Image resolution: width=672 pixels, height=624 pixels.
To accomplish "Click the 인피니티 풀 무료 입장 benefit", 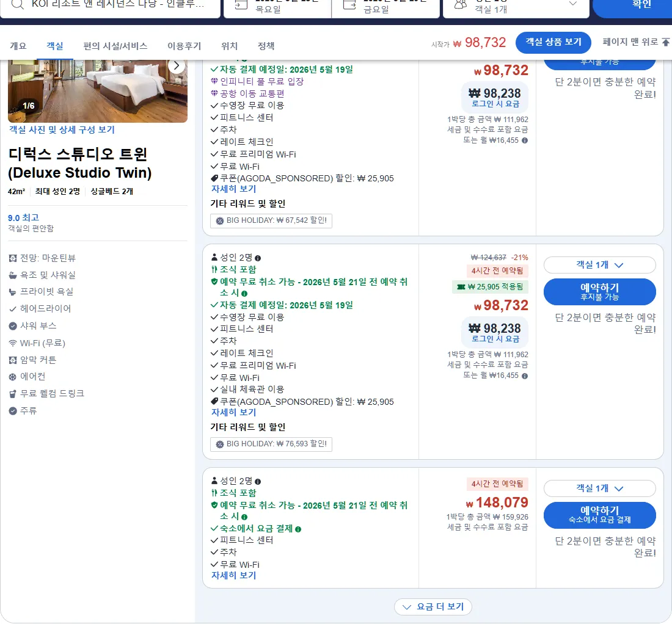I will (261, 81).
